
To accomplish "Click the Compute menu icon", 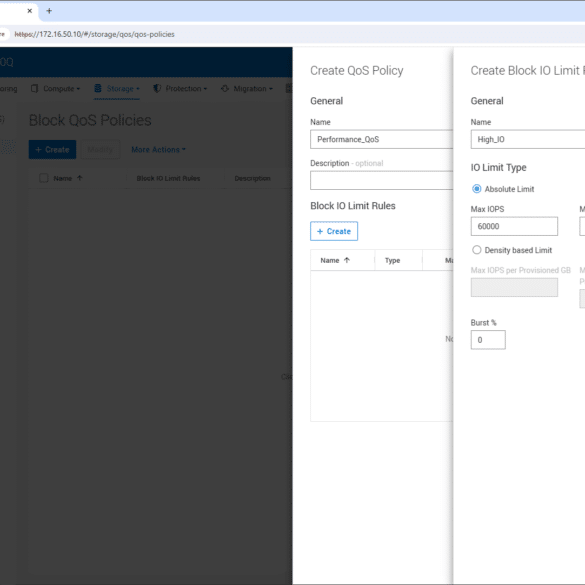I will 35,88.
